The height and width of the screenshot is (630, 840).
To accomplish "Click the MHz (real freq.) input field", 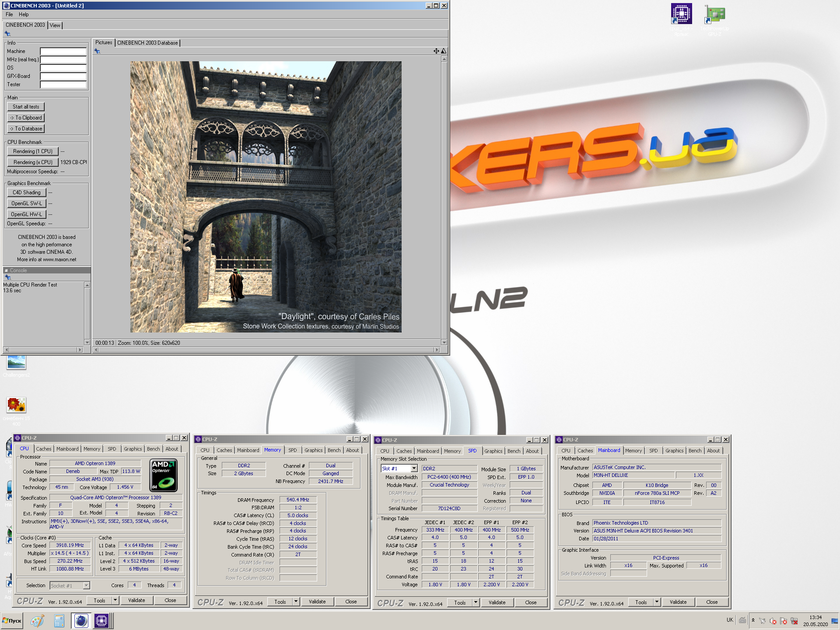I will coord(63,59).
